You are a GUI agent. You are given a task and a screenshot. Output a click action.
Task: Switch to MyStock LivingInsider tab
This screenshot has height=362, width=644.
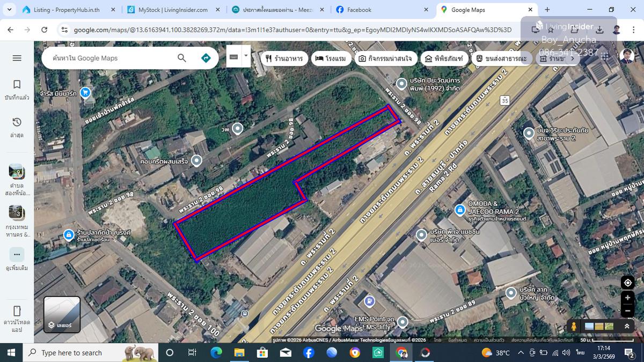[172, 10]
